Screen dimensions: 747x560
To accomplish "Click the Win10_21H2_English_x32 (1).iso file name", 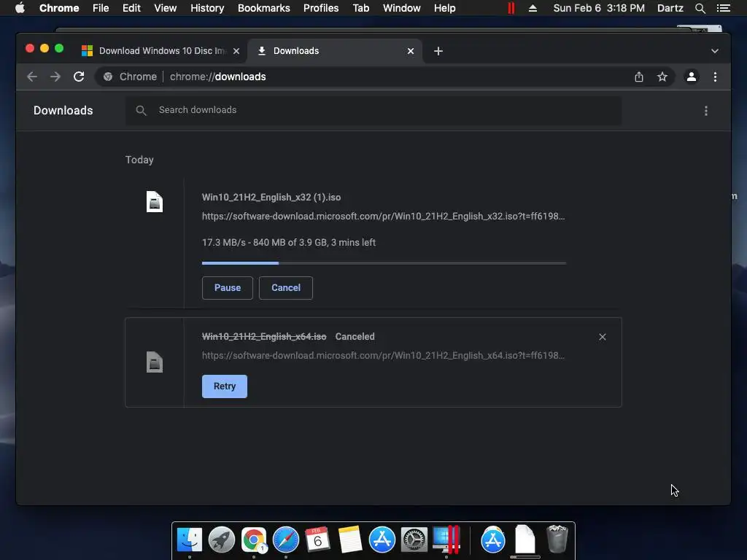I will (271, 197).
